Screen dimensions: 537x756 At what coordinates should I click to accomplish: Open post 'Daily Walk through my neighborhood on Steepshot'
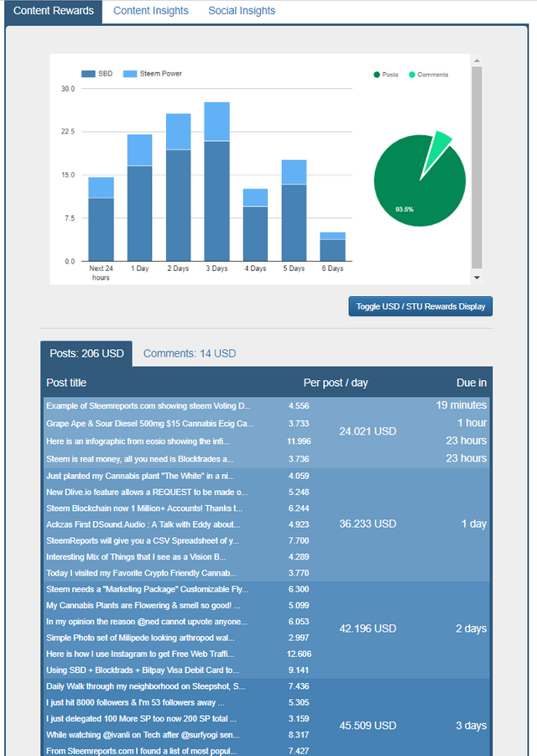146,686
